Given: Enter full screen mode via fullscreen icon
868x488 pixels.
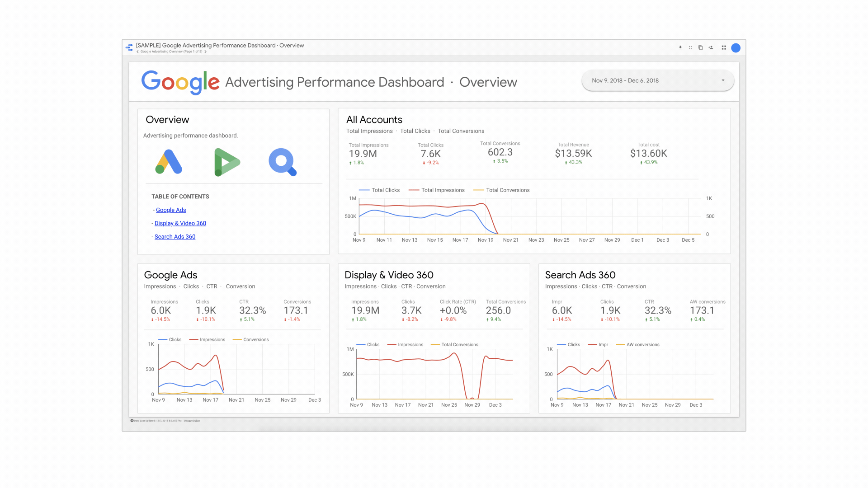Looking at the screenshot, I should point(690,47).
